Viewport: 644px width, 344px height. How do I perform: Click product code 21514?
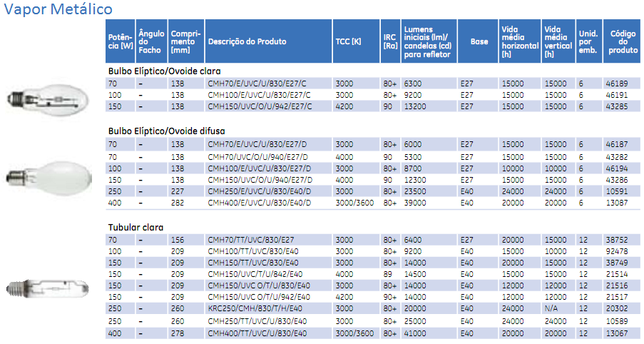coord(616,274)
